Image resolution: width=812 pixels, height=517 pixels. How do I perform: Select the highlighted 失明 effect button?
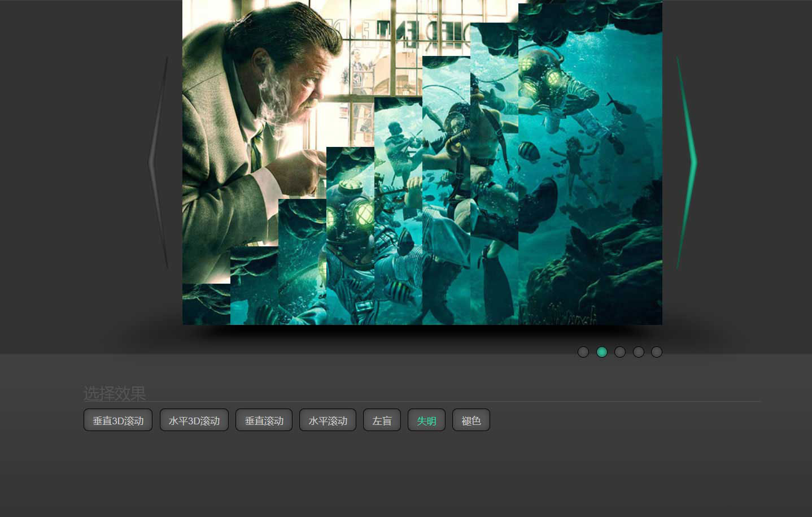(x=426, y=420)
